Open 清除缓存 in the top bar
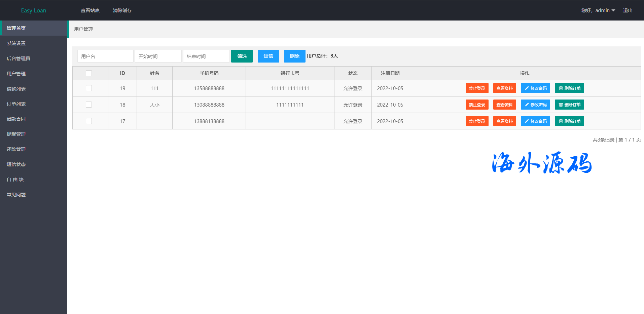 click(122, 10)
